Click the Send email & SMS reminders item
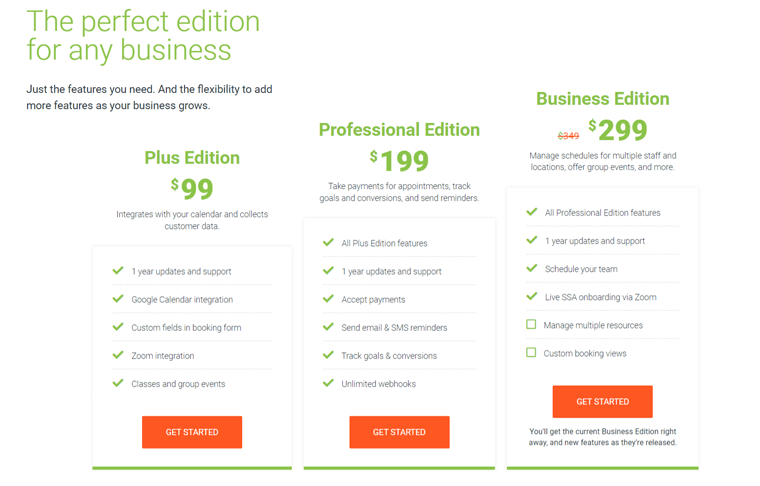Viewport: 760px width, 486px height. coord(394,328)
